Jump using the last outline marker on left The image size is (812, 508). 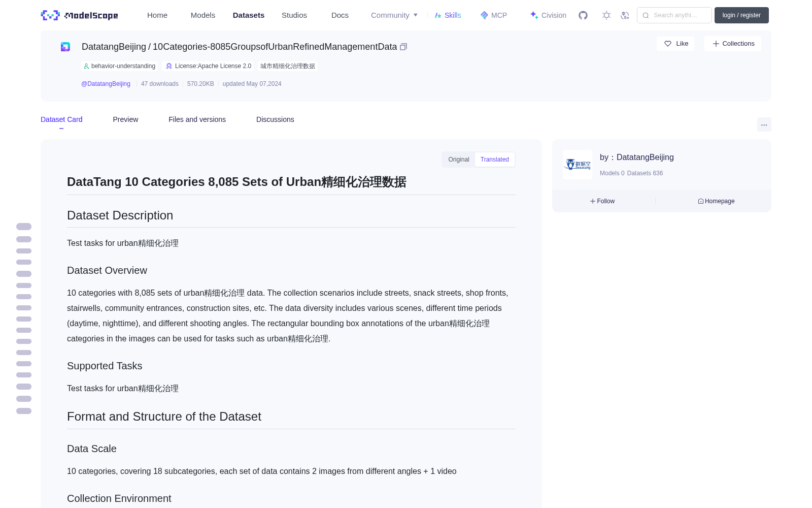click(x=24, y=411)
